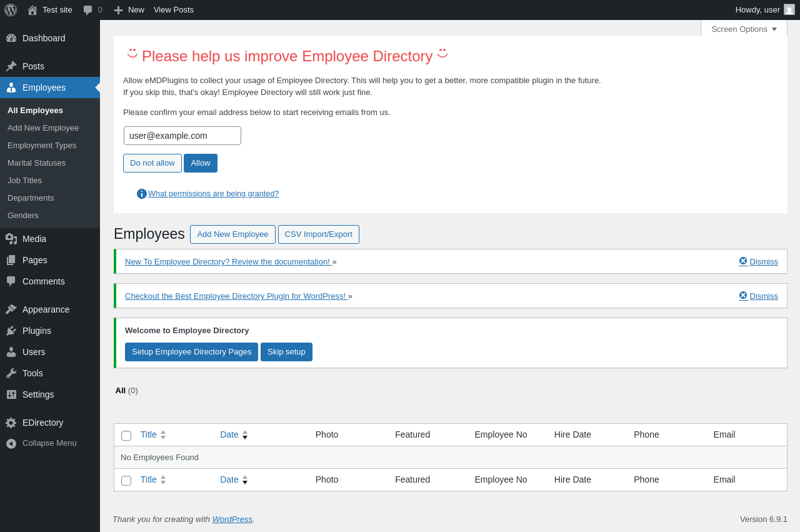Click the email address input field
This screenshot has height=532, width=800.
(182, 136)
